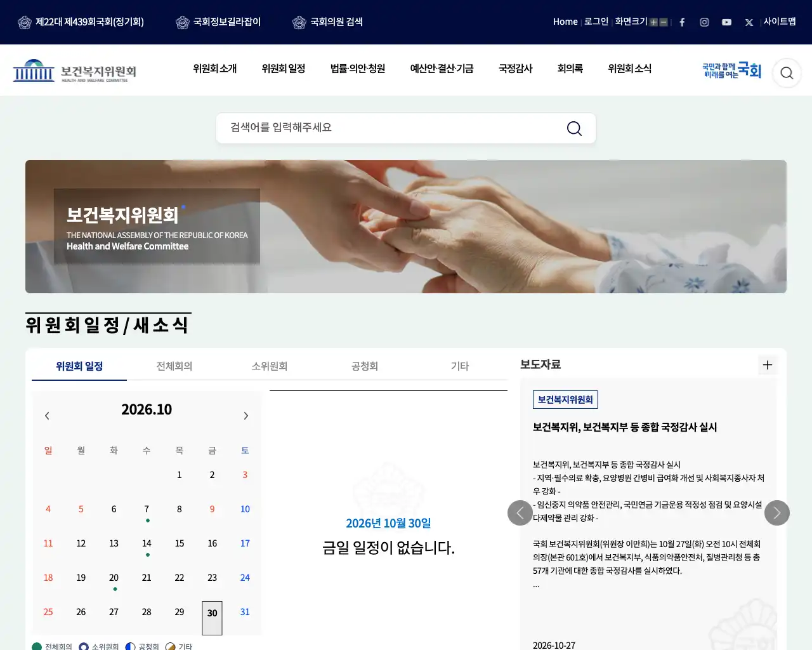Submit search with the magnifier icon
The height and width of the screenshot is (650, 812).
(574, 128)
